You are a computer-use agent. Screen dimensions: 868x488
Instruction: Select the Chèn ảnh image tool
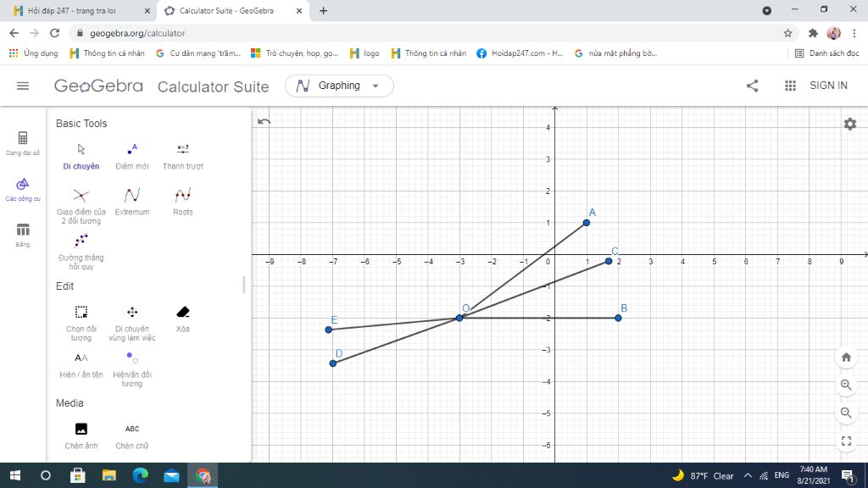tap(81, 436)
